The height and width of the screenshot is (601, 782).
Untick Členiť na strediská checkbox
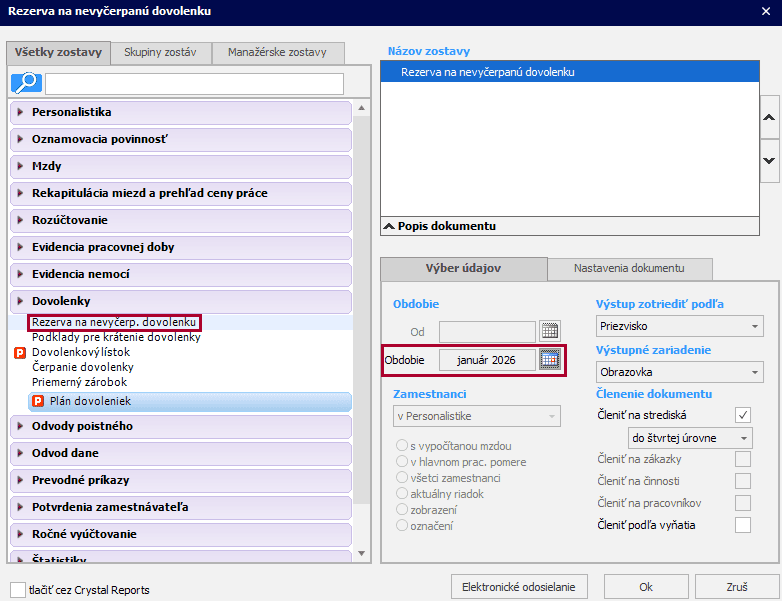click(742, 415)
